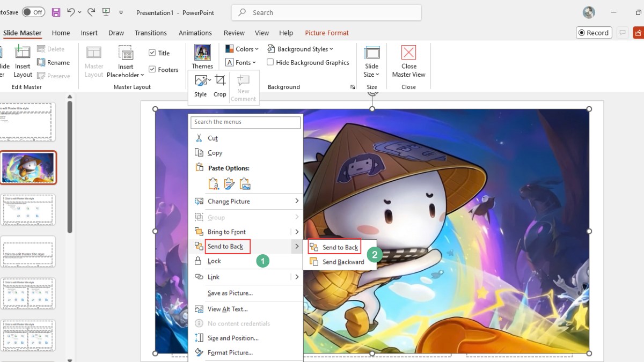
Task: Enable Hide Background Graphics checkbox
Action: point(270,62)
